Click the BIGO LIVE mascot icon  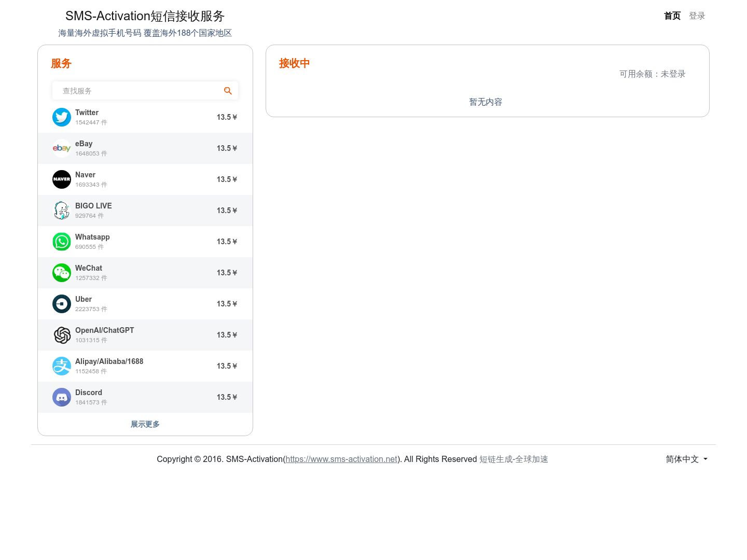coord(62,211)
